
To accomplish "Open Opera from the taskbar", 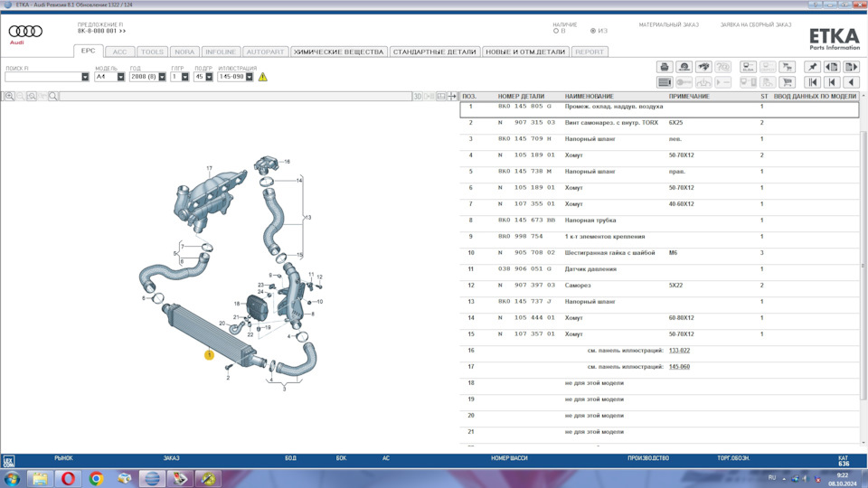I will pos(68,478).
